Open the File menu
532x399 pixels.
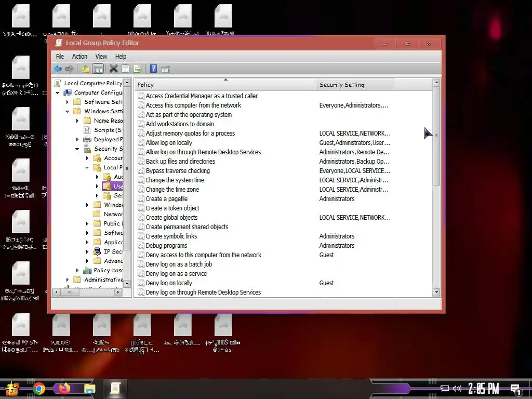(60, 56)
